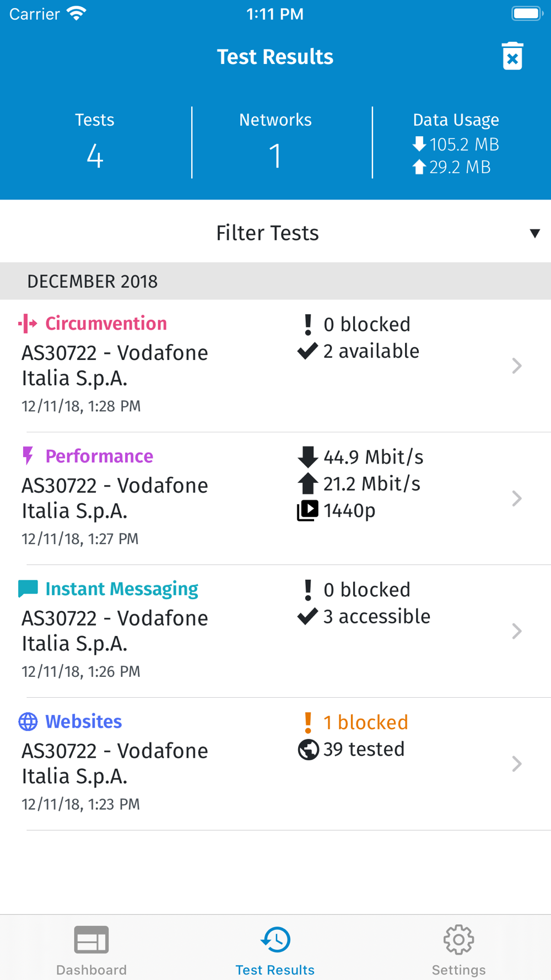The image size is (551, 980).
Task: Expand the Circumvention result chevron
Action: [516, 366]
